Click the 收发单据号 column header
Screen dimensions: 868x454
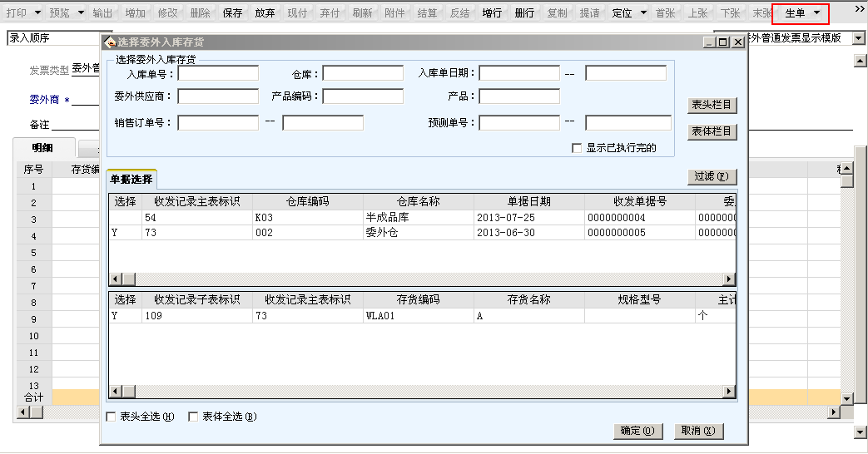coord(639,202)
